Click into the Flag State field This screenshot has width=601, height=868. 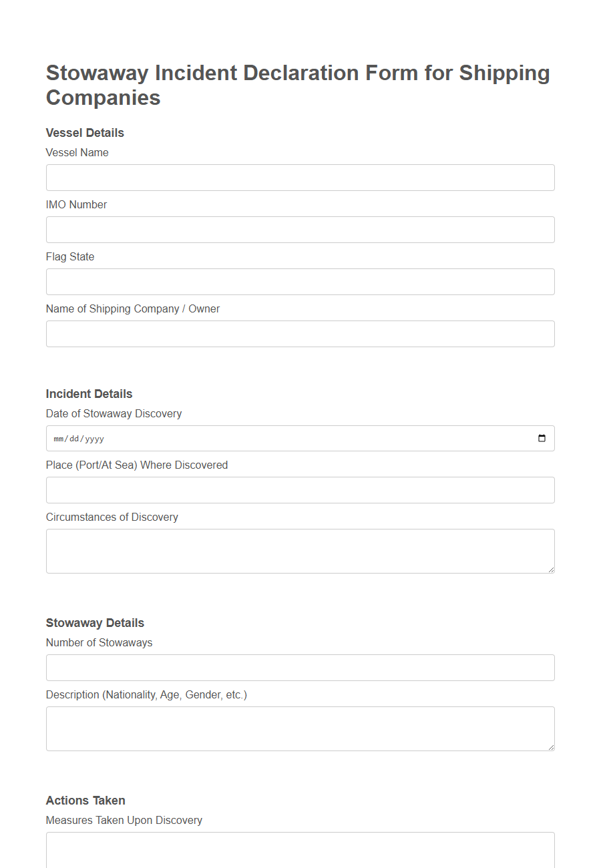coord(300,282)
